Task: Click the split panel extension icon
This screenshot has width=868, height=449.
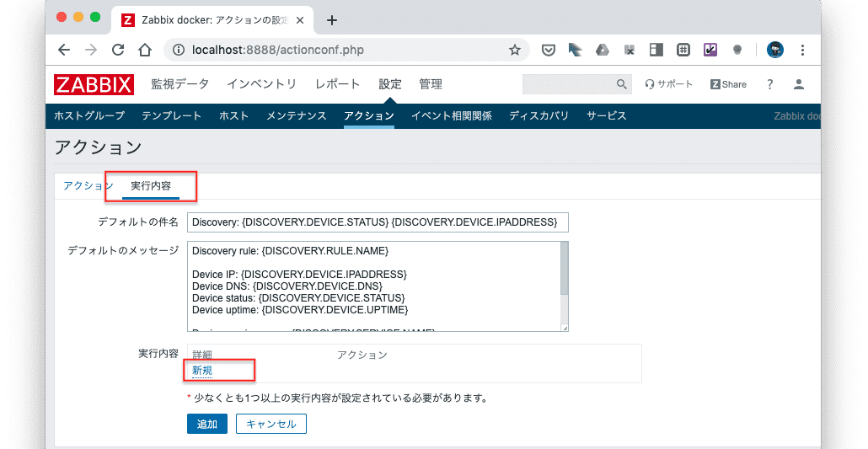Action: click(x=656, y=50)
